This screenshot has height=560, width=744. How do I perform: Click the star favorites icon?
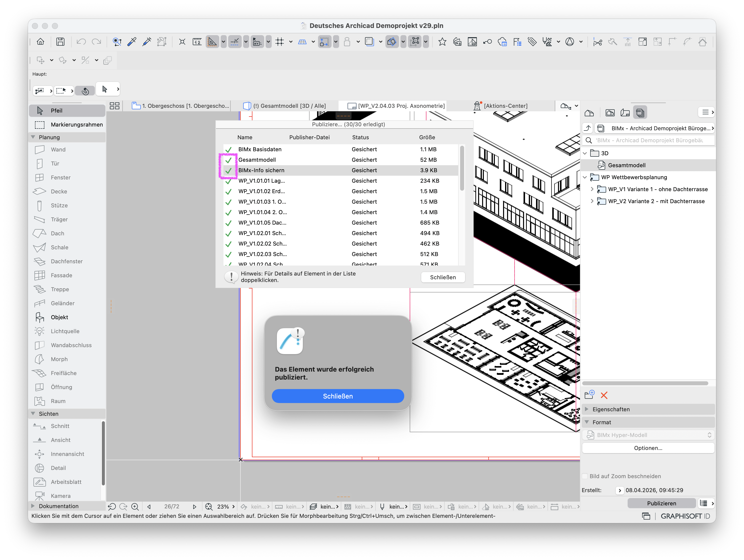tap(442, 42)
